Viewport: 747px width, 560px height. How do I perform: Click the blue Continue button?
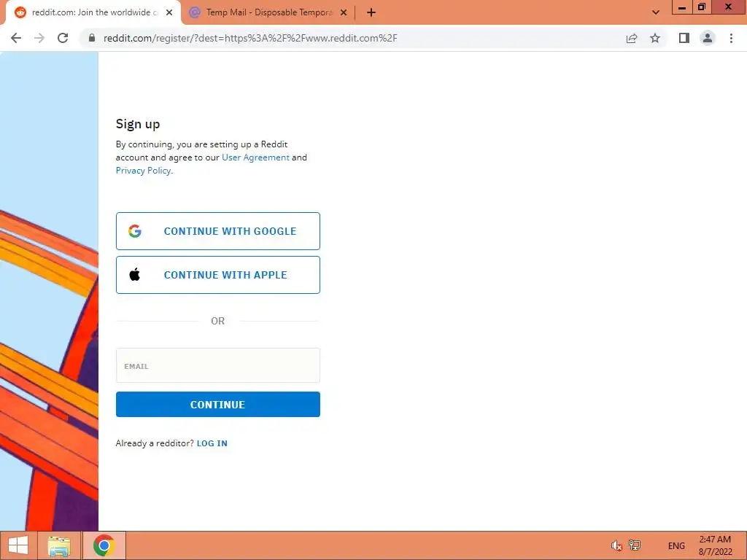[x=217, y=404]
